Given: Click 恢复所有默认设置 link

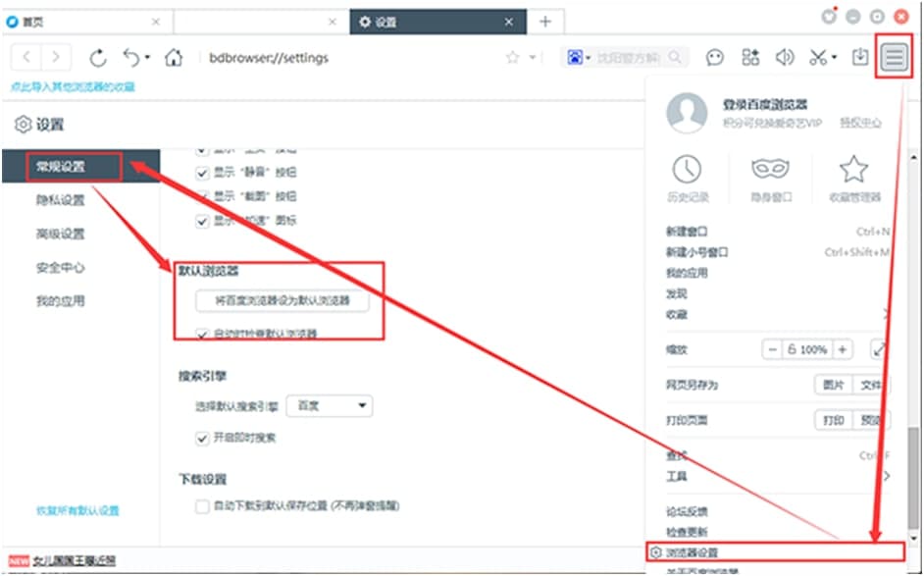Looking at the screenshot, I should [x=77, y=510].
